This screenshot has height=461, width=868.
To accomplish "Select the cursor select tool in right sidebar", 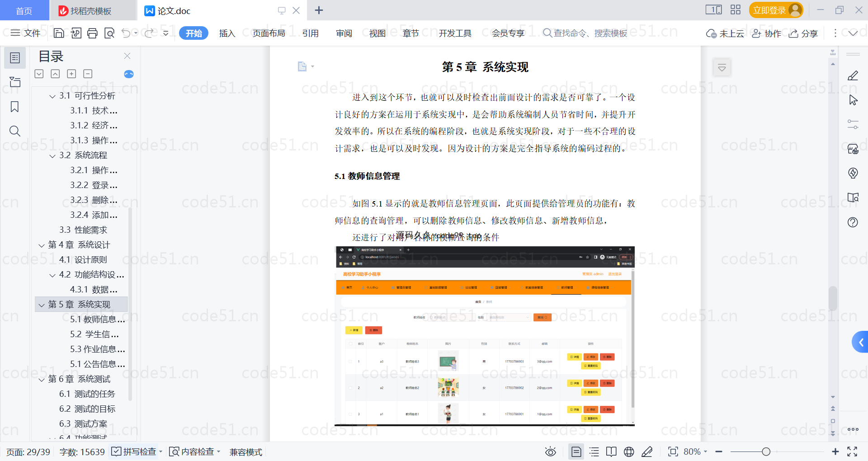I will 853,100.
